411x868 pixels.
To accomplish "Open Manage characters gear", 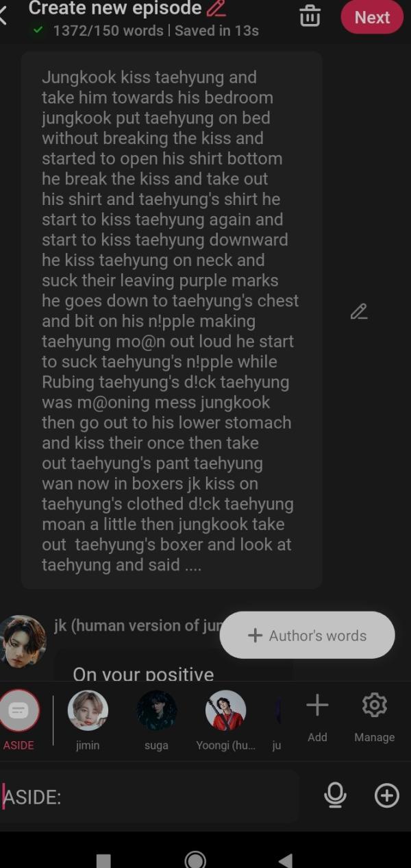I will [x=374, y=716].
